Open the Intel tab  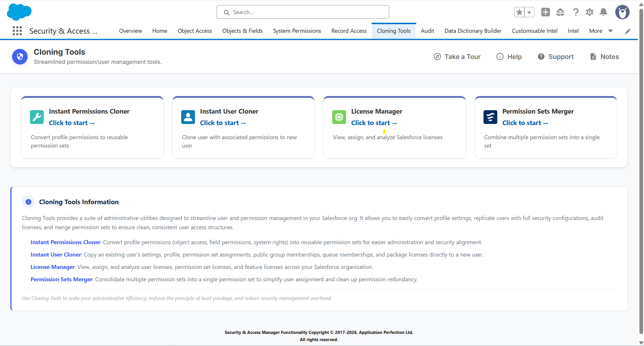[x=573, y=31]
